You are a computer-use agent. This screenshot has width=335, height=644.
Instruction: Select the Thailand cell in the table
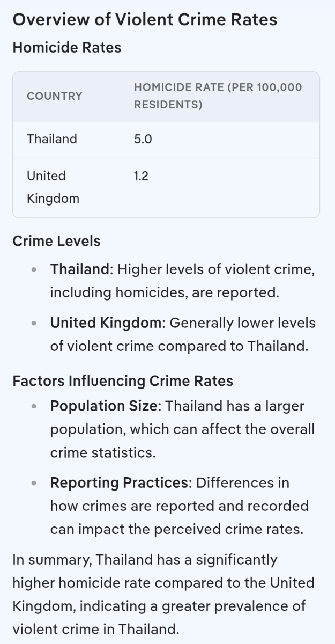pyautogui.click(x=52, y=139)
